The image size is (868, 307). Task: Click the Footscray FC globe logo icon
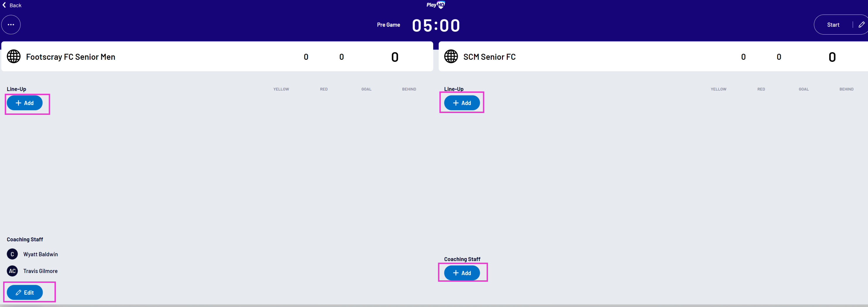[x=14, y=56]
